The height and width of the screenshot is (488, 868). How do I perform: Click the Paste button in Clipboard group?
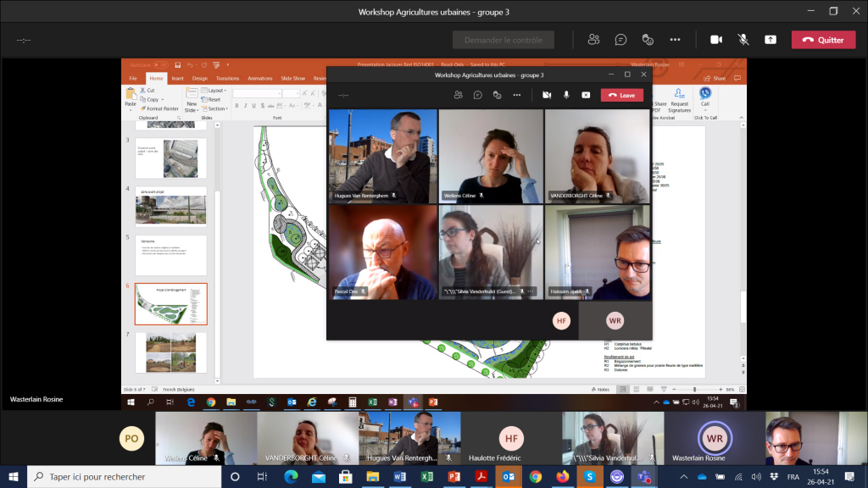(131, 98)
